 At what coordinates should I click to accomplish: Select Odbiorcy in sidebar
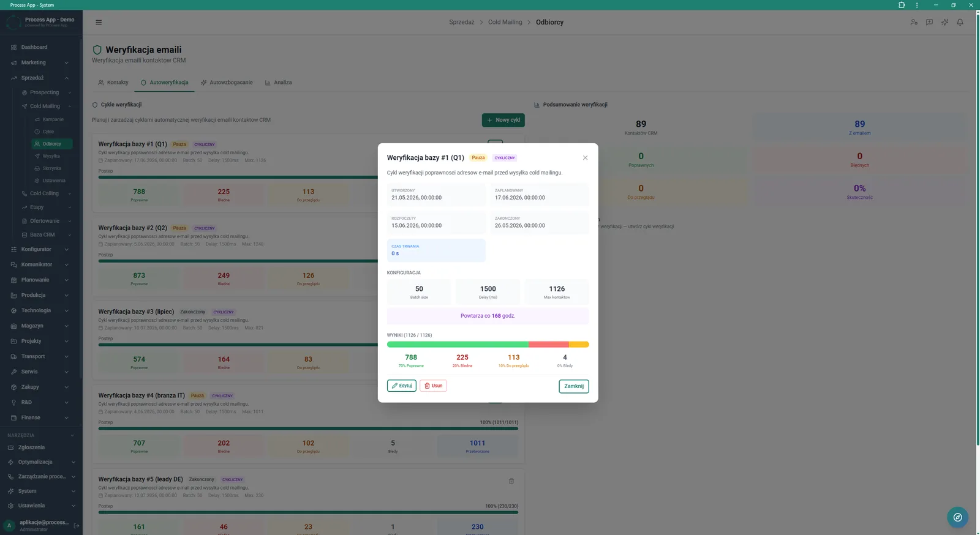pos(52,144)
